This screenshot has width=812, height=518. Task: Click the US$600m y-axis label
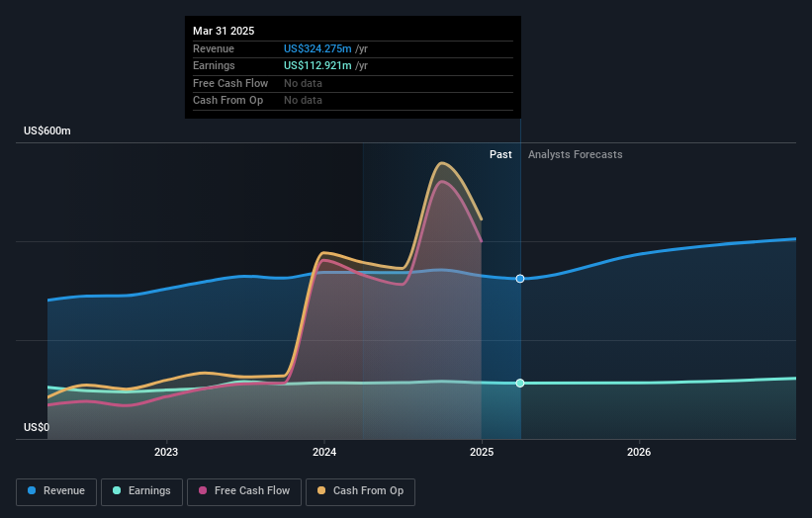tap(47, 130)
